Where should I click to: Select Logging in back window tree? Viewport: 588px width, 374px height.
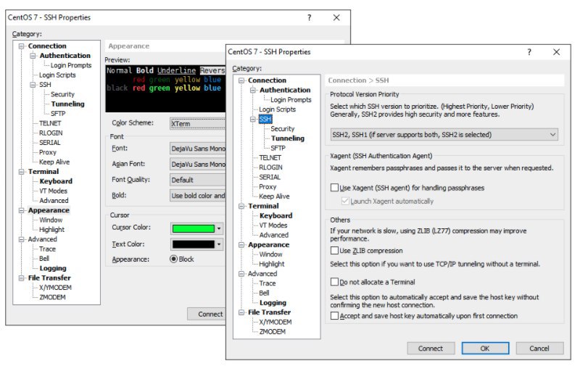click(x=52, y=268)
